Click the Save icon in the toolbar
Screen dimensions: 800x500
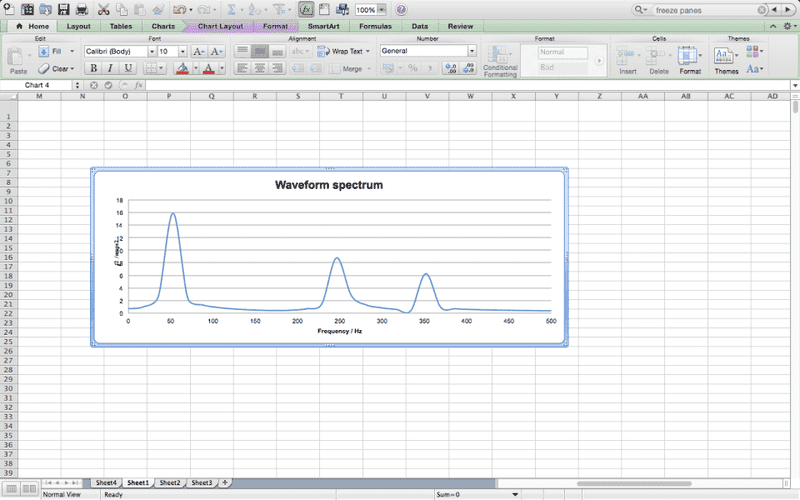click(x=63, y=9)
